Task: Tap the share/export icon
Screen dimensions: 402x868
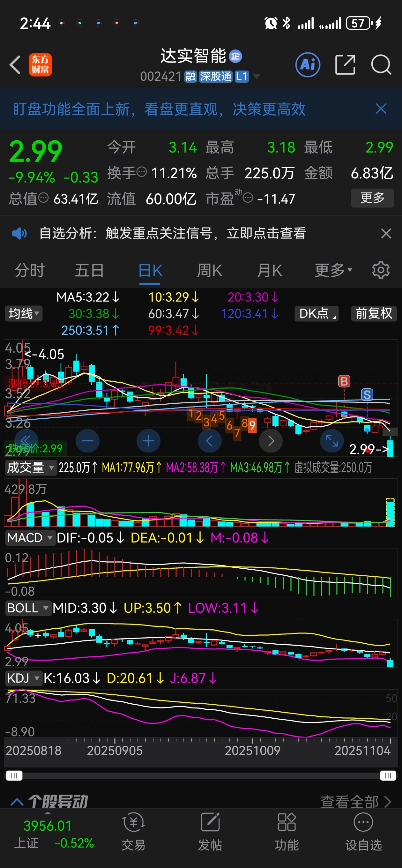Action: pyautogui.click(x=346, y=65)
